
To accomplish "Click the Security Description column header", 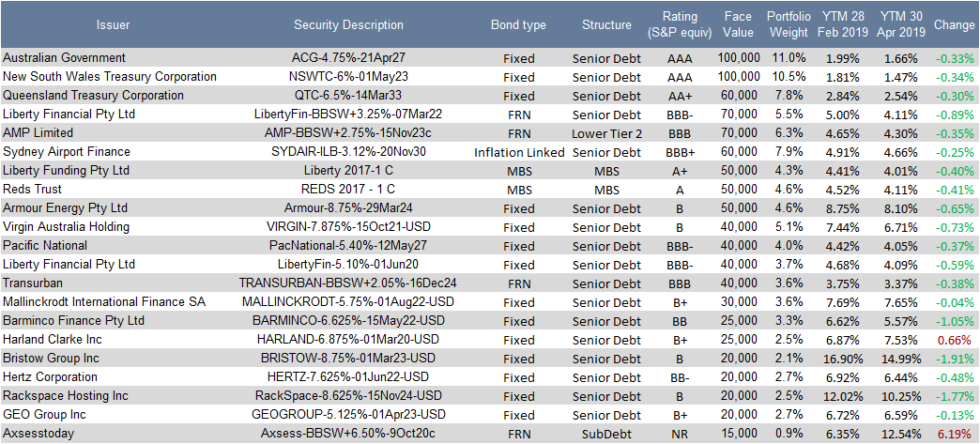I will coord(349,25).
